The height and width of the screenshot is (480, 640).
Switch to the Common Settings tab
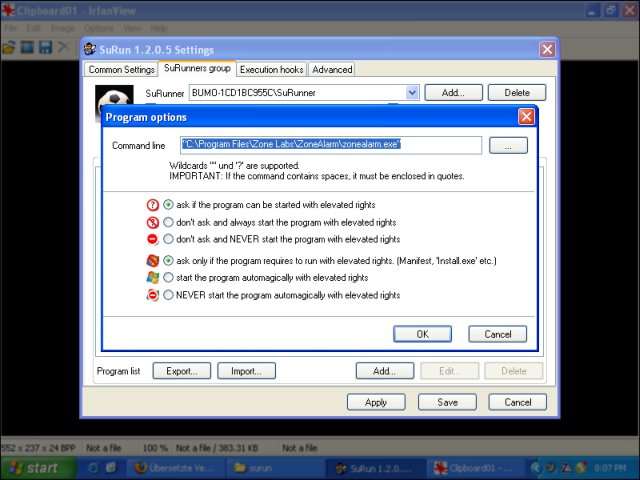[121, 69]
